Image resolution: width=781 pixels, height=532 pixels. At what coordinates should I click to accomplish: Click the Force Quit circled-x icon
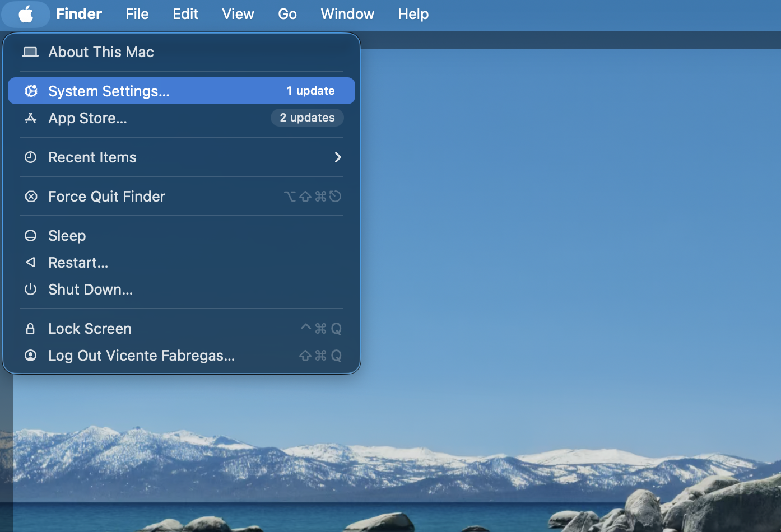pyautogui.click(x=31, y=197)
